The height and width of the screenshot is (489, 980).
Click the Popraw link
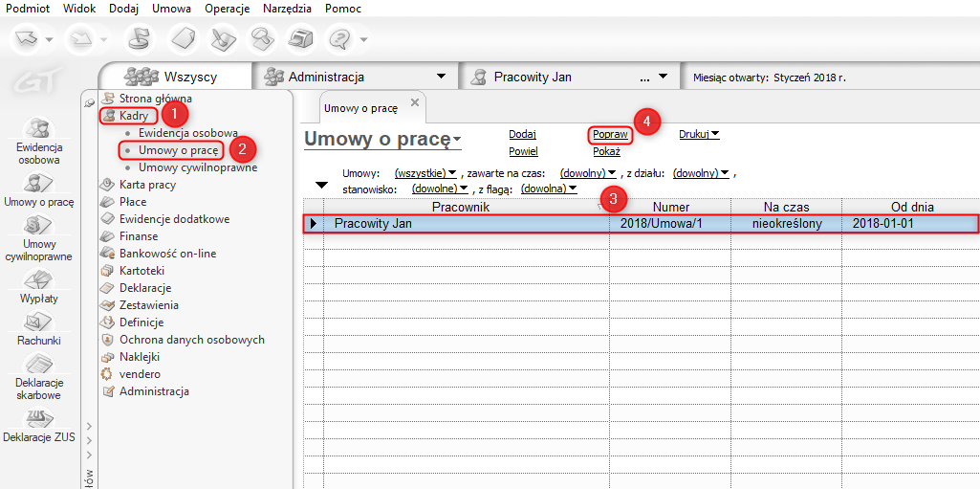pyautogui.click(x=610, y=135)
